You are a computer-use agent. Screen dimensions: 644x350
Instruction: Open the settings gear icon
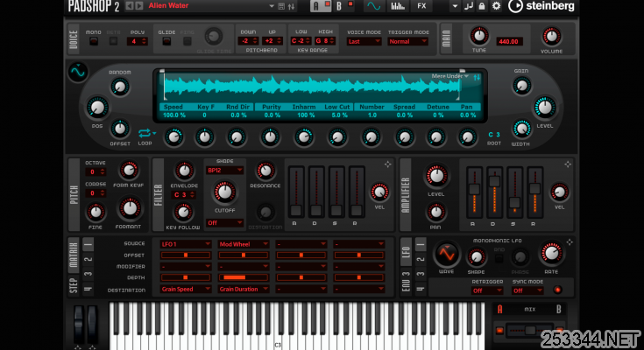pyautogui.click(x=496, y=6)
